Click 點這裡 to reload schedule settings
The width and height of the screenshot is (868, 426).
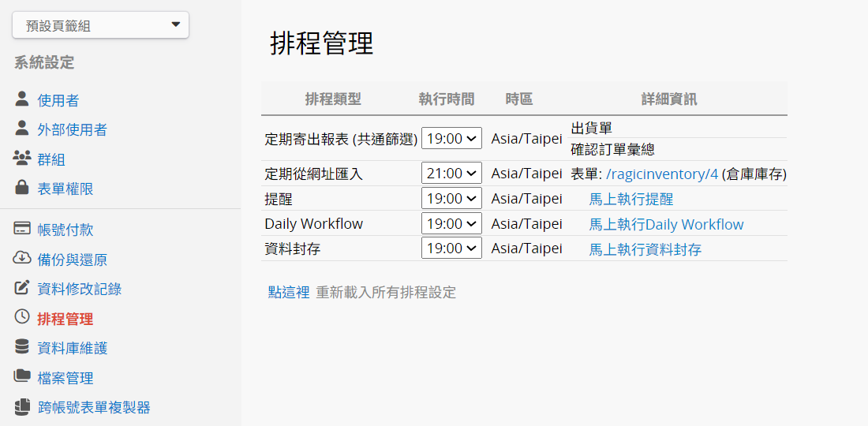(289, 293)
